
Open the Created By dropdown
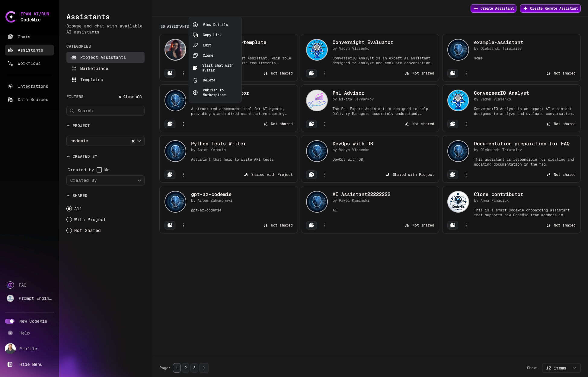click(x=105, y=180)
